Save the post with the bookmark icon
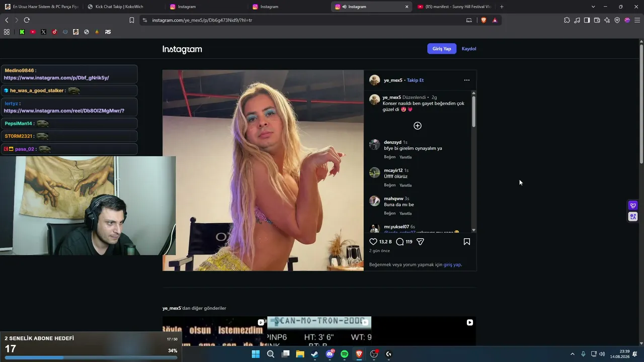The height and width of the screenshot is (362, 644). tap(467, 242)
